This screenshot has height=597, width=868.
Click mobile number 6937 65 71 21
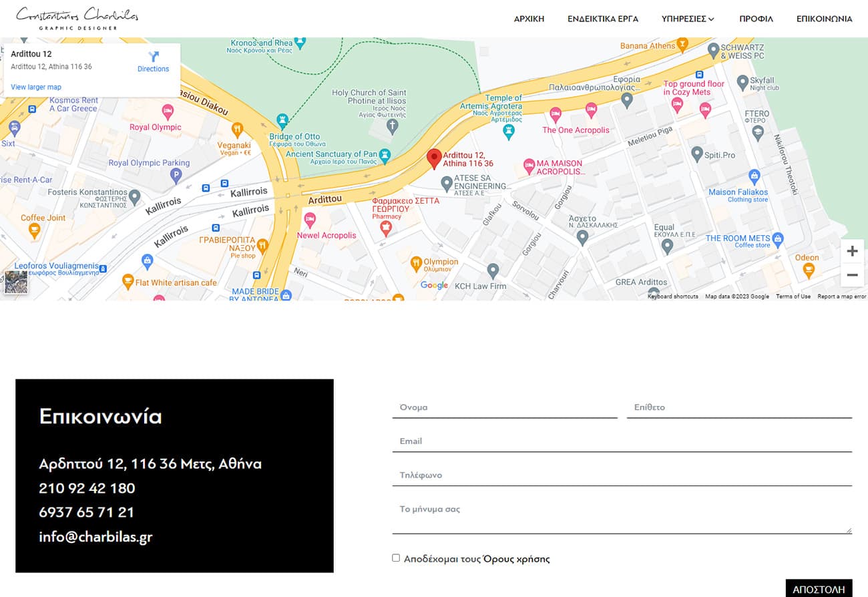click(x=86, y=512)
